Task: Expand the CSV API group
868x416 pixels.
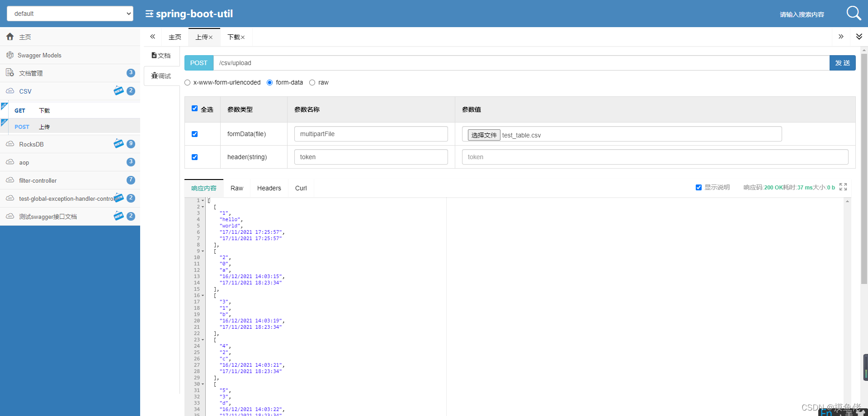Action: pyautogui.click(x=70, y=91)
